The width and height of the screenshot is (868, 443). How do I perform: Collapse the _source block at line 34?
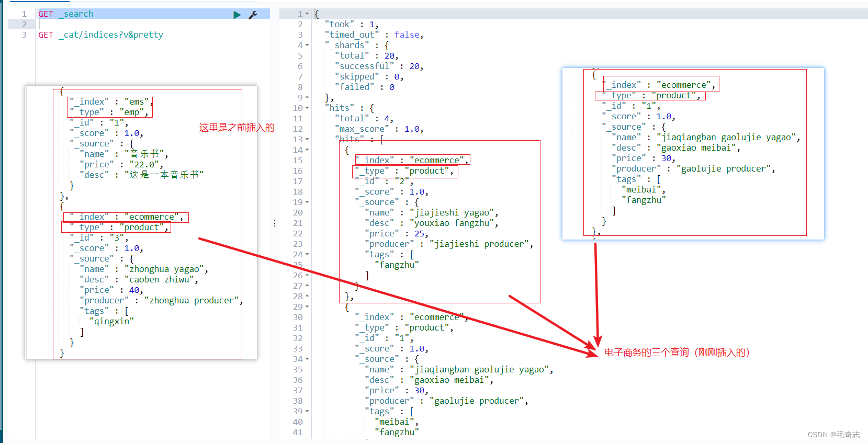307,359
